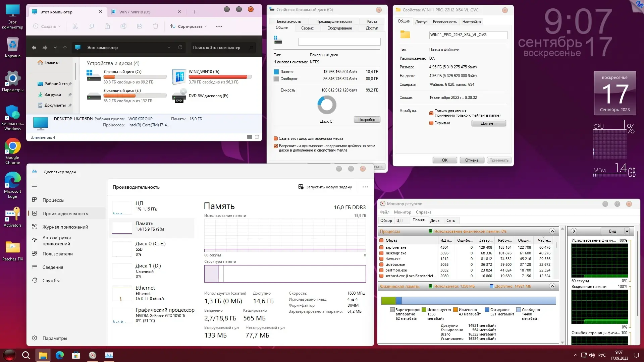Screen dimensions: 644x362
Task: Click the Cut scissors icon in Explorer toolbar
Action: 75,26
